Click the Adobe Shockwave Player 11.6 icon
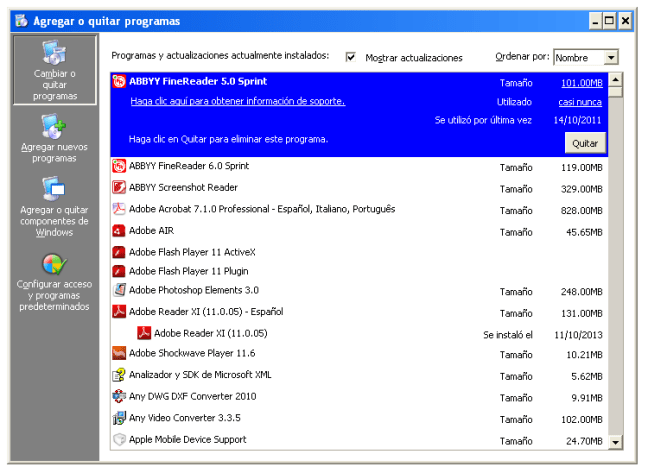 tap(119, 353)
